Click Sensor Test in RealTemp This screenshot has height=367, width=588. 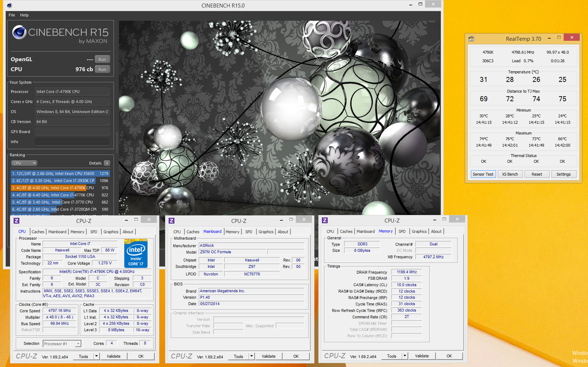click(x=483, y=174)
